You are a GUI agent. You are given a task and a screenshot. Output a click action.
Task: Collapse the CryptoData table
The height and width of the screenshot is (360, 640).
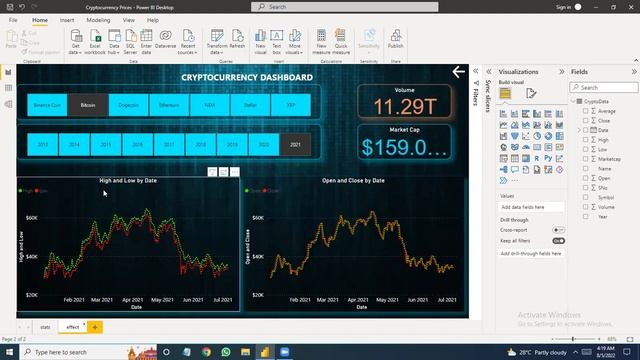point(573,101)
